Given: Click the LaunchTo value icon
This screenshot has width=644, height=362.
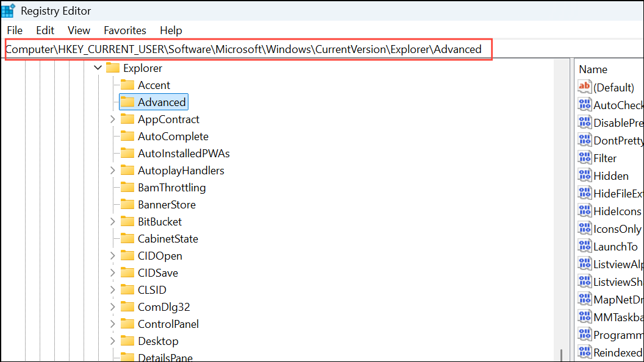Looking at the screenshot, I should 584,246.
